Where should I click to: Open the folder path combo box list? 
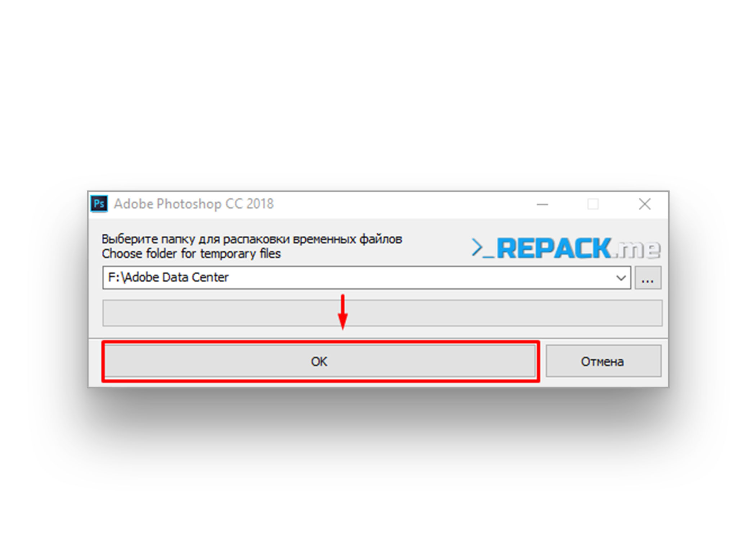coord(621,278)
